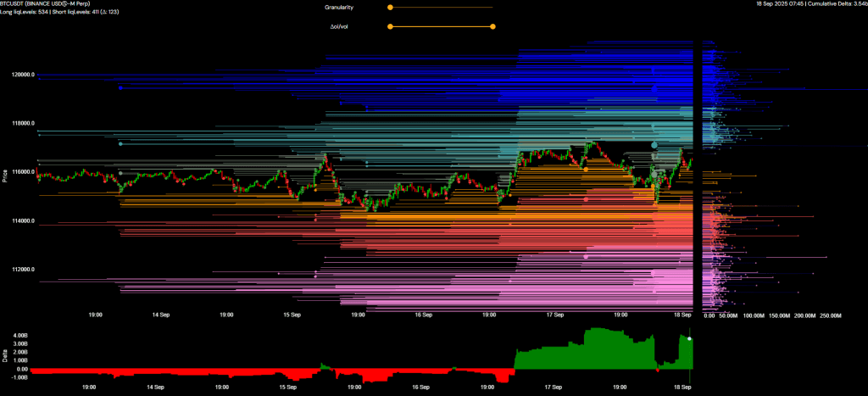Viewport: 868px width, 396px height.
Task: Click the 116000.0 price axis label
Action: (23, 172)
